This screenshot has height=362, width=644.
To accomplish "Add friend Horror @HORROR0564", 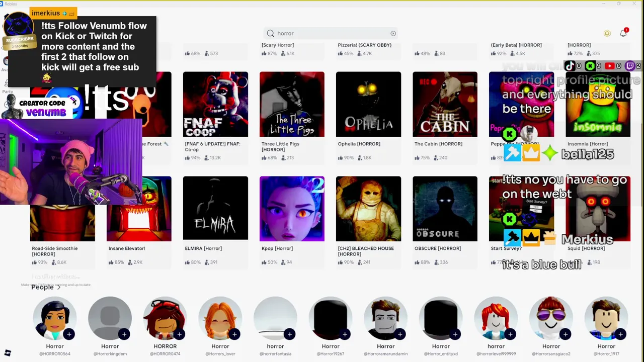I will [69, 334].
